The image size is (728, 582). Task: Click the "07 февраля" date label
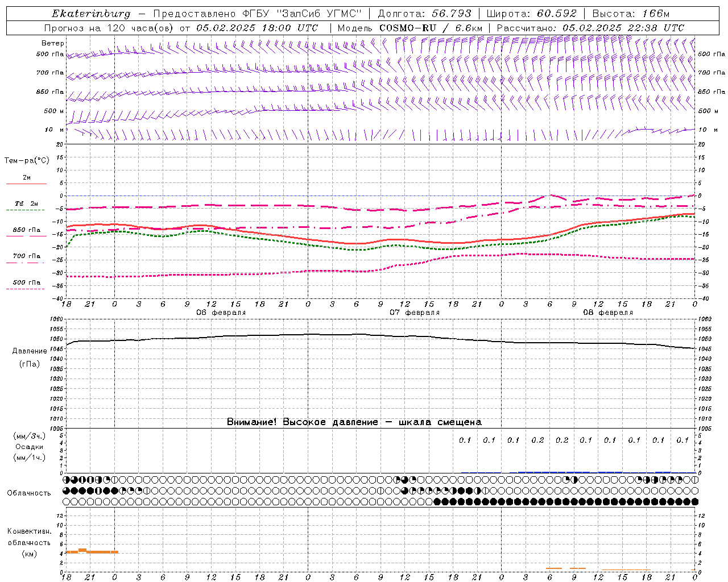click(x=415, y=313)
